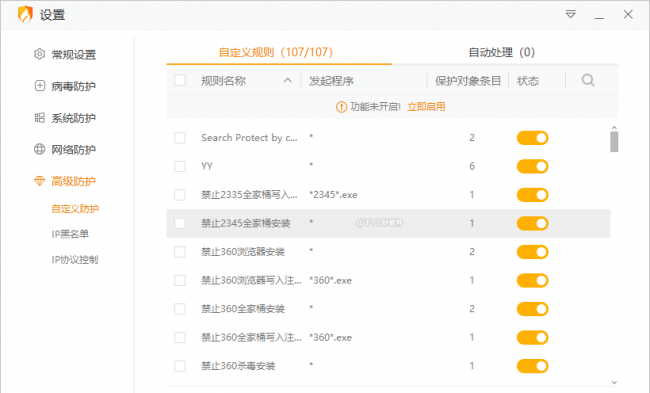
Task: Open the IP协议控制 sub-item
Action: point(75,260)
